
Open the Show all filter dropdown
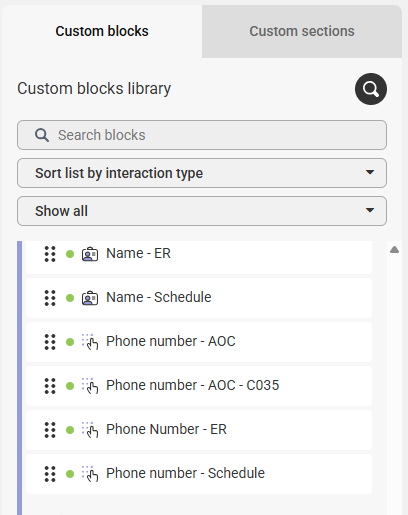click(x=202, y=211)
